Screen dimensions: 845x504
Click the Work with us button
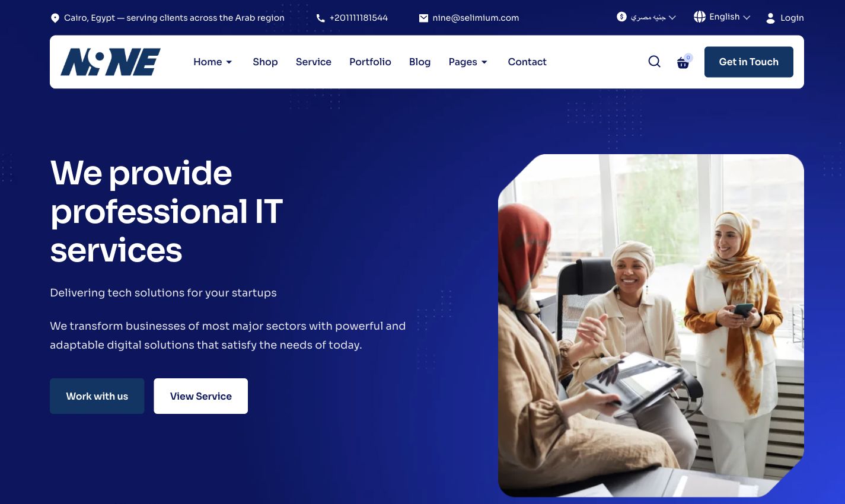coord(97,396)
